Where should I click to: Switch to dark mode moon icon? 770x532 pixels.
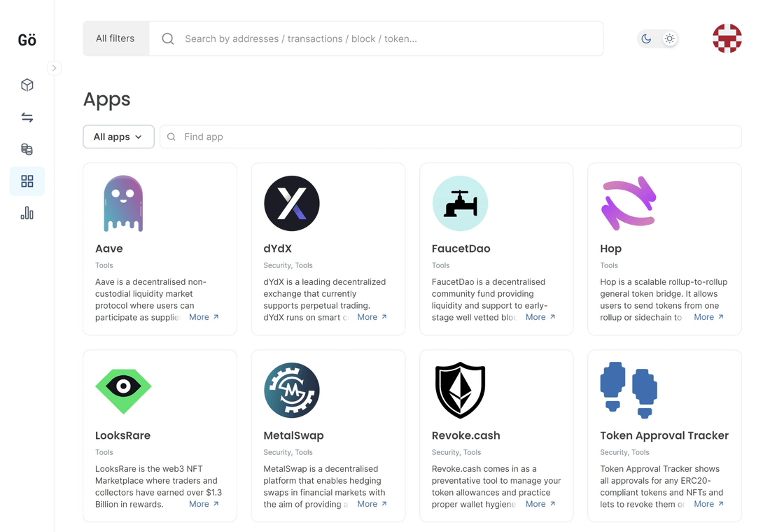pyautogui.click(x=646, y=39)
